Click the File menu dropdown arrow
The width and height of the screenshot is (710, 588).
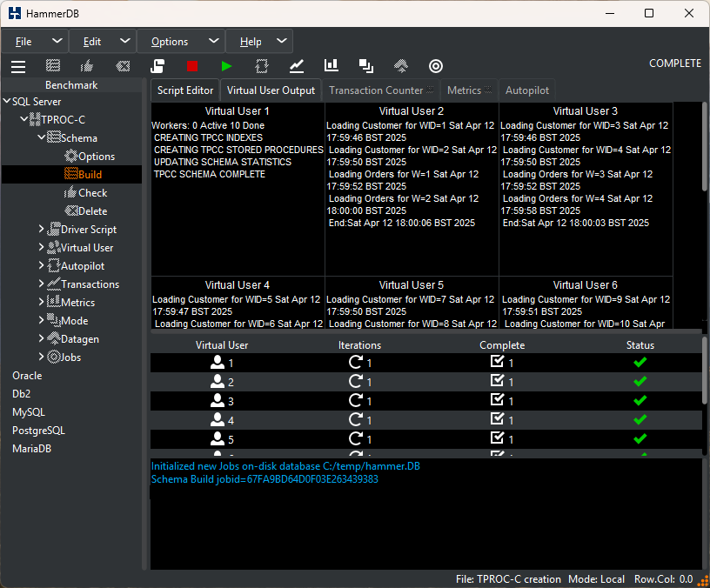[x=57, y=41]
